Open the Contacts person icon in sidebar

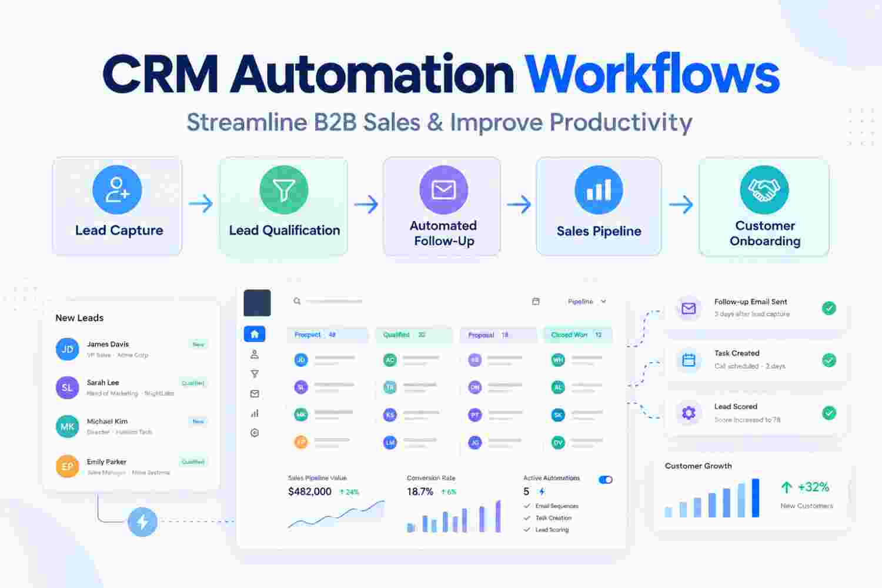pos(255,354)
